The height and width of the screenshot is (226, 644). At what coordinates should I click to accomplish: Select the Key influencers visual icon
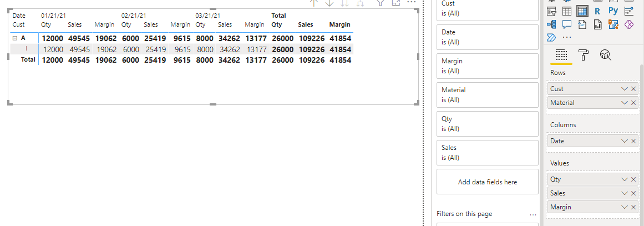coord(628,11)
